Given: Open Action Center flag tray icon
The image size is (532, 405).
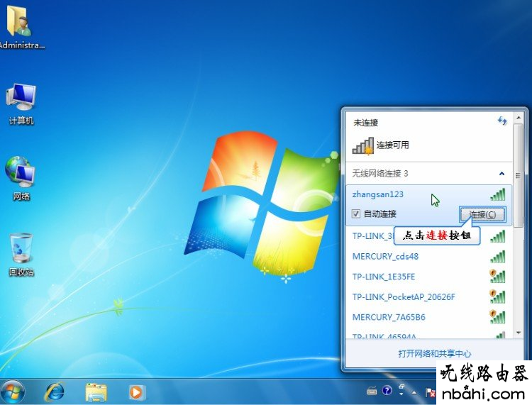Looking at the screenshot, I should (431, 393).
